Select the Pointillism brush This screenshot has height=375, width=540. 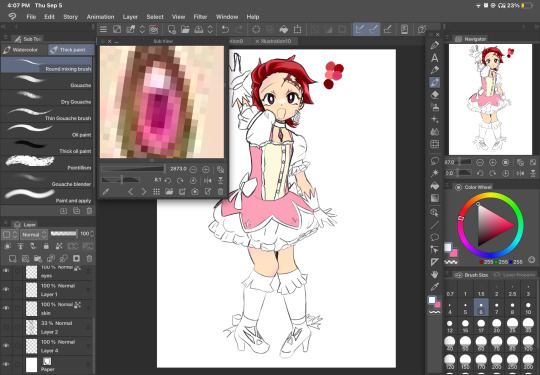click(47, 164)
